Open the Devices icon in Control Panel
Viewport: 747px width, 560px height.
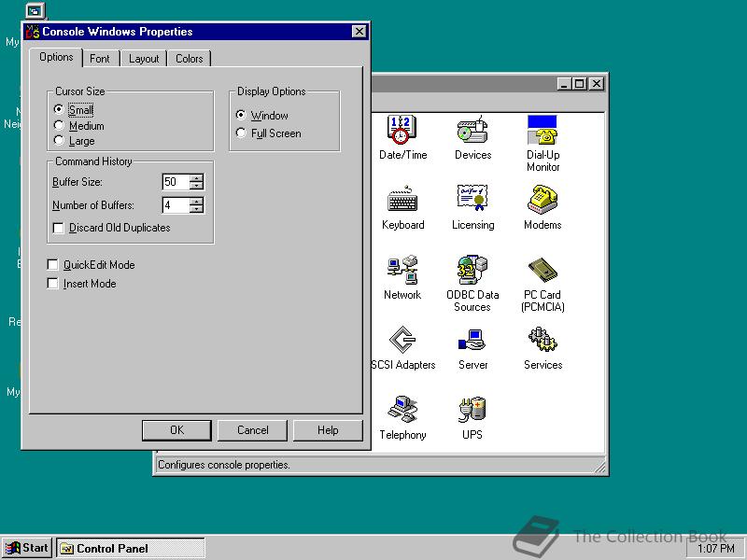(472, 130)
